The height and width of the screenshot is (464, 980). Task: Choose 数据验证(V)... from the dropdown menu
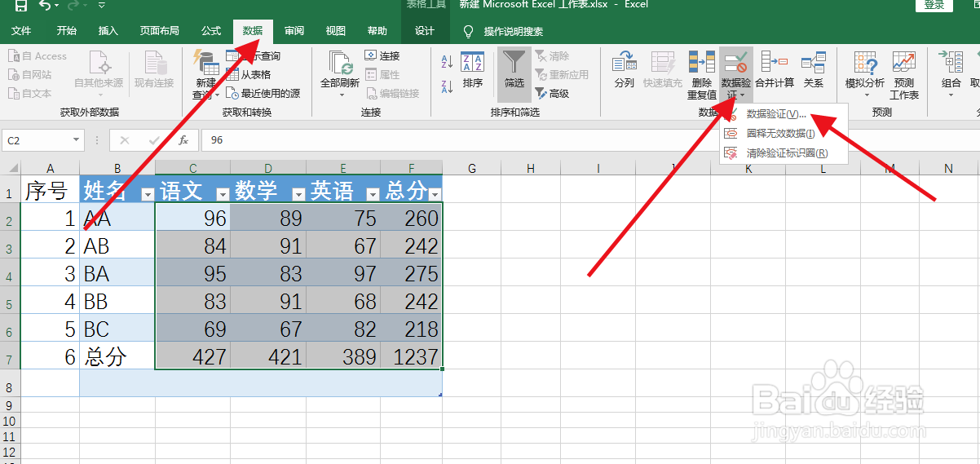784,114
